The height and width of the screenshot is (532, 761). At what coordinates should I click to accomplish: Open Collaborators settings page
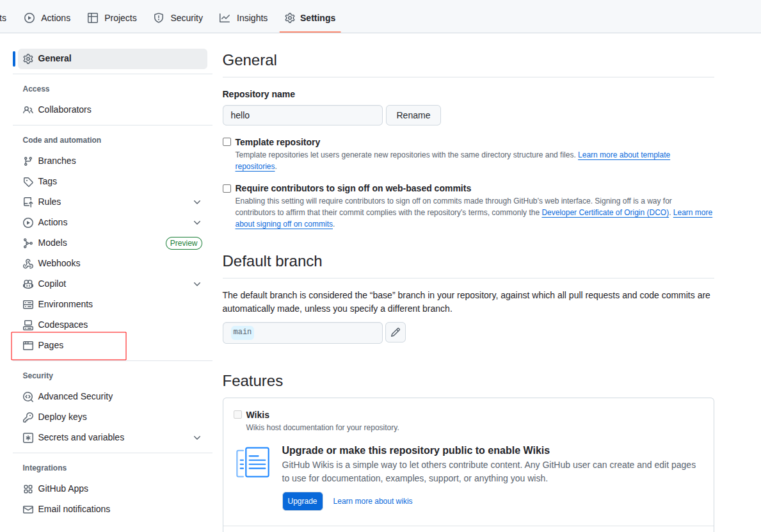113,109
